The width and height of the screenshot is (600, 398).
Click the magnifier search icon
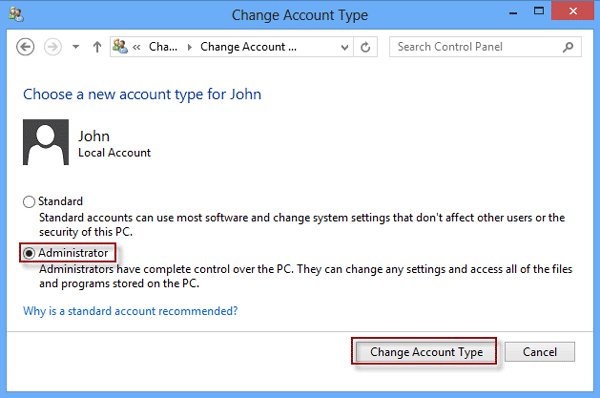click(x=568, y=47)
